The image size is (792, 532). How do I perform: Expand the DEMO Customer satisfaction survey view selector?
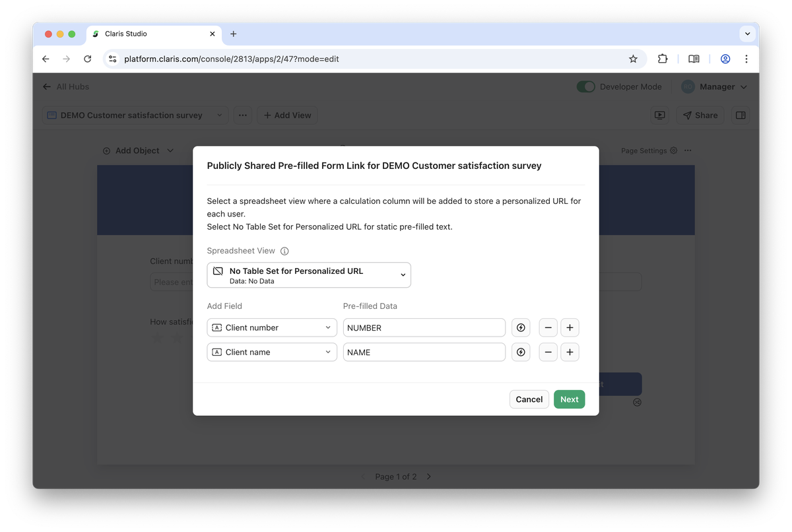(135, 115)
